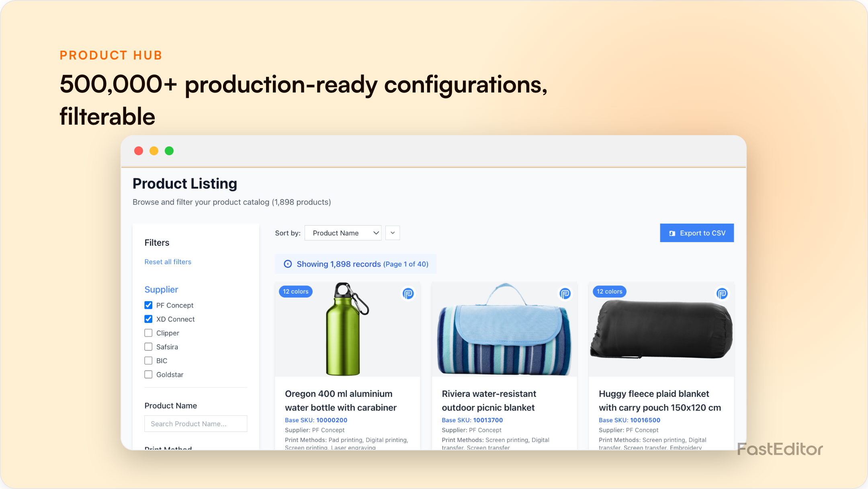Click the red close window button
This screenshot has height=489, width=868.
click(x=139, y=151)
